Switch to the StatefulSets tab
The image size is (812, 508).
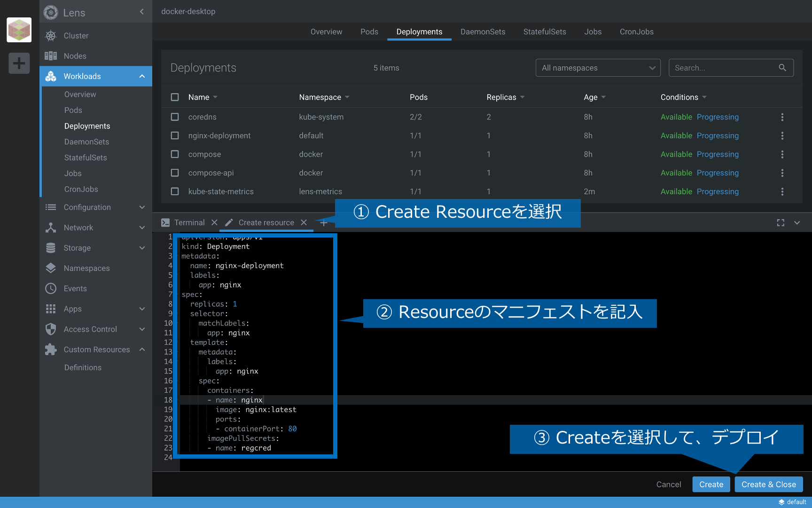pos(544,32)
